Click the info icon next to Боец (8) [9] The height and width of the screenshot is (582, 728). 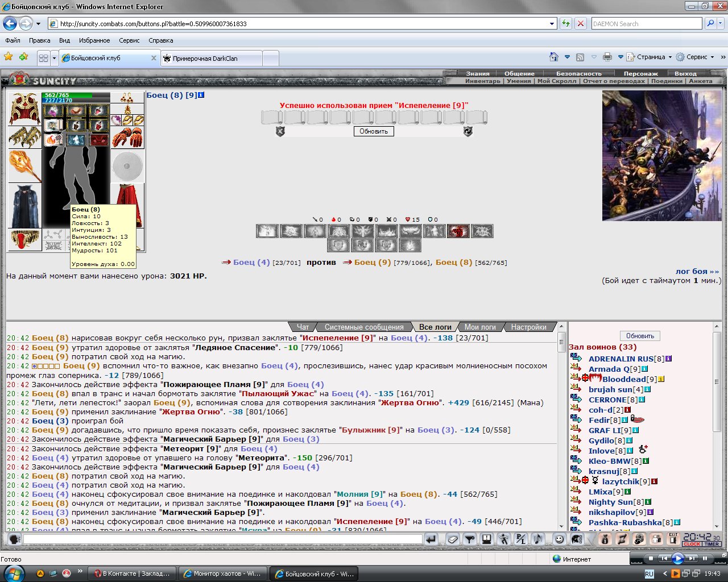point(201,95)
